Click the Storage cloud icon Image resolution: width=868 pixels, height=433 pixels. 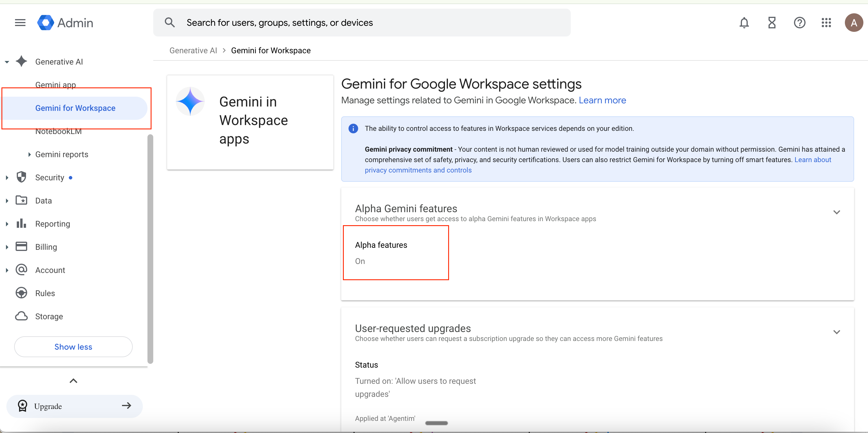click(x=21, y=316)
